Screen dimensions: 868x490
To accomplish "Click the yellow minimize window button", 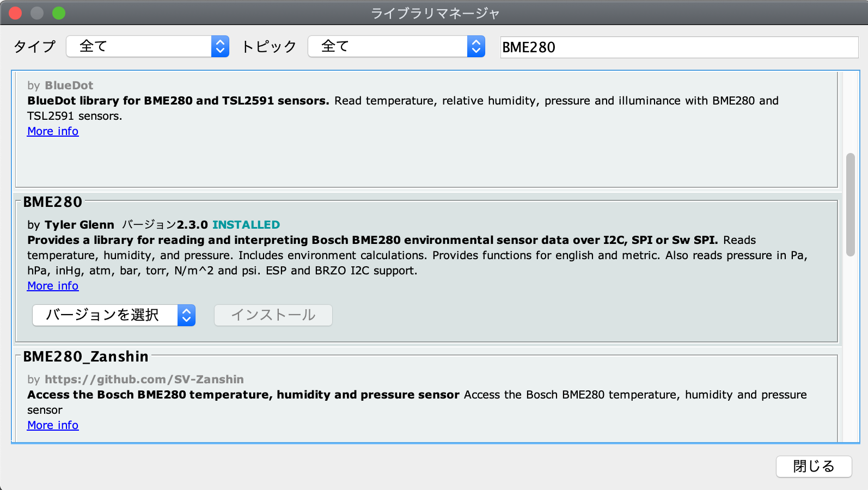I will click(x=37, y=13).
